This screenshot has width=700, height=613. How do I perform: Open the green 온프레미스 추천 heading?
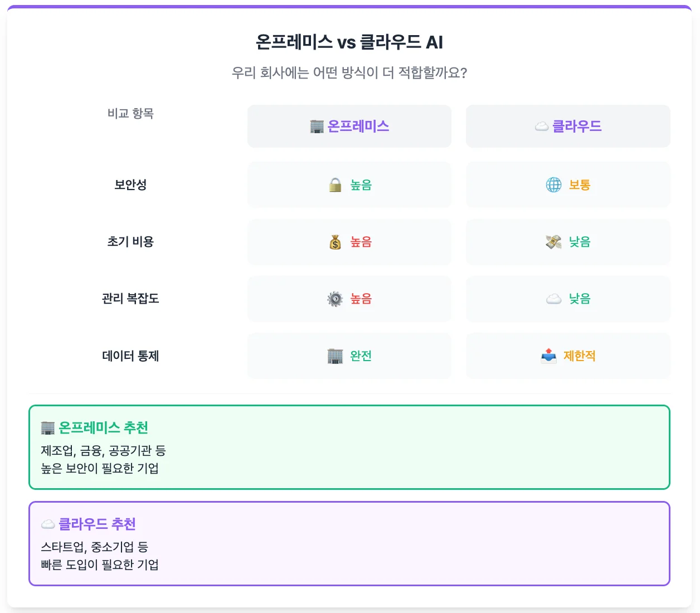point(103,428)
